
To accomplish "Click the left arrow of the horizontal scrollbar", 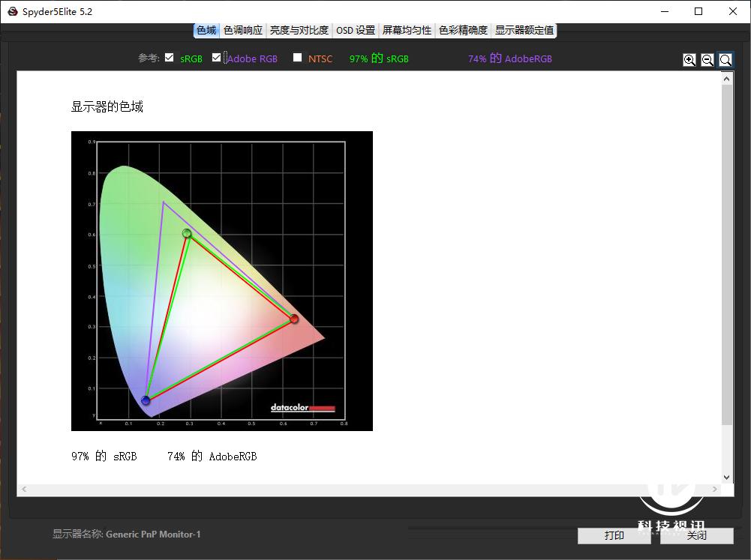I will point(23,489).
